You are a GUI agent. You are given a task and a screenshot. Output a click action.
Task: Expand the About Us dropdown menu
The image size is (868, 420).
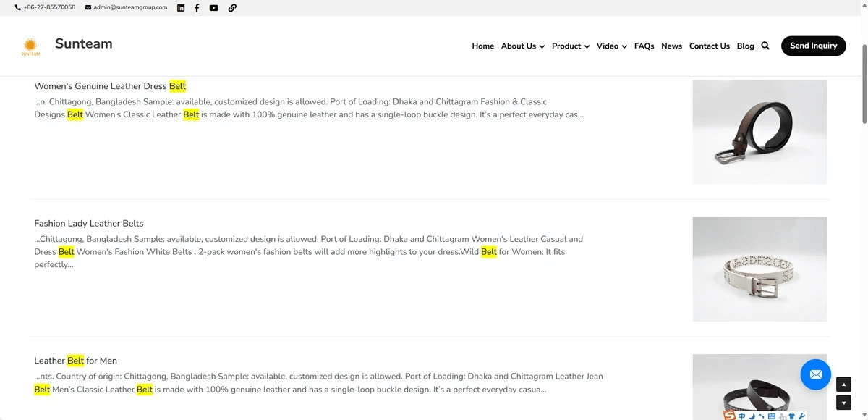(x=523, y=46)
